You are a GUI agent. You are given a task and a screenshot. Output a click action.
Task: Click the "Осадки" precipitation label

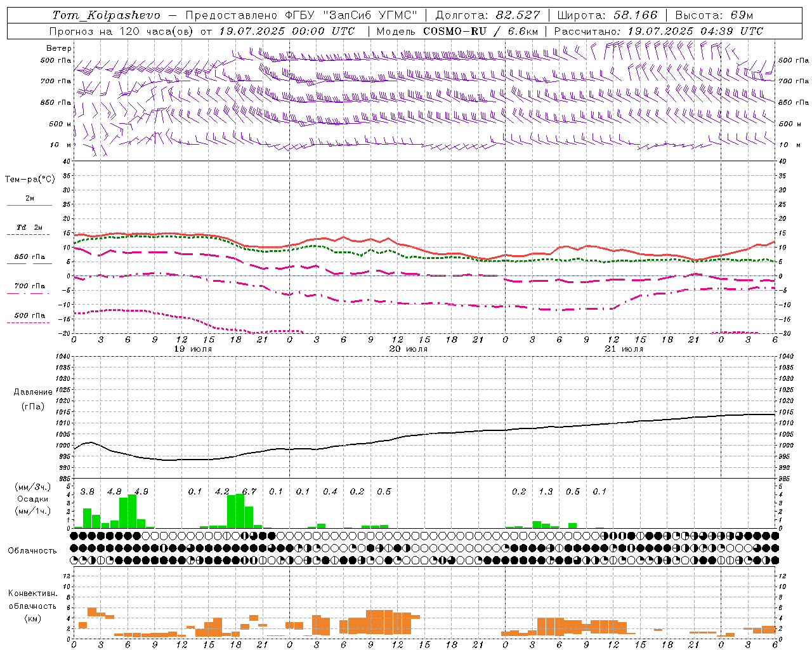tap(32, 500)
